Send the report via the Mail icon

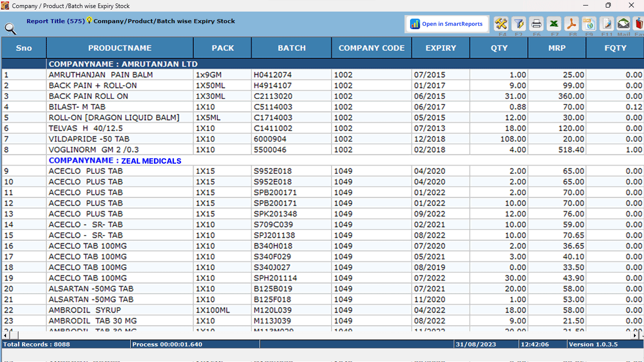[x=623, y=24]
